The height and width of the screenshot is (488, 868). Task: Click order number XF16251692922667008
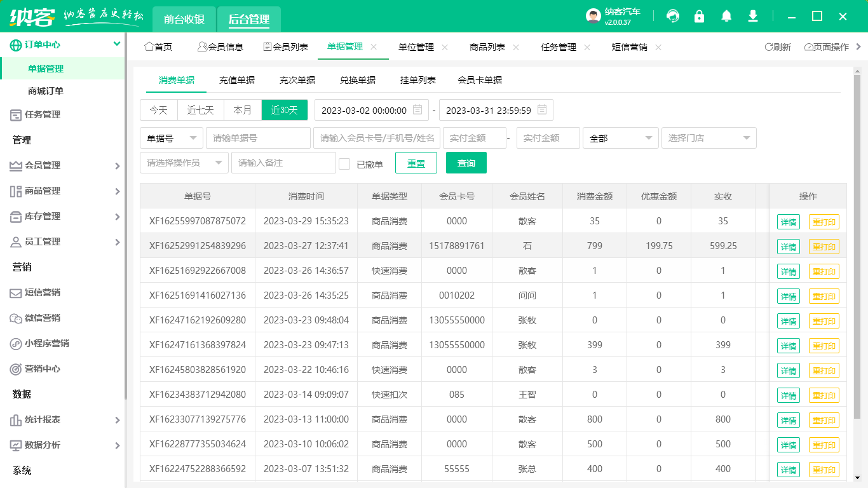pos(198,271)
